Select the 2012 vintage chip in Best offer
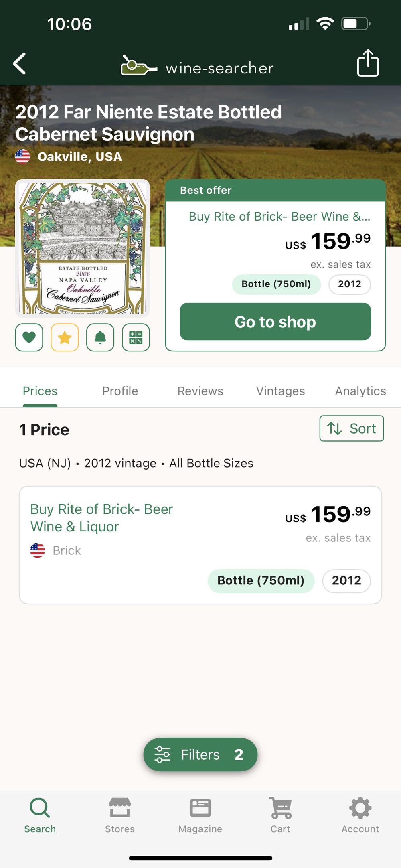The image size is (401, 868). coord(349,284)
